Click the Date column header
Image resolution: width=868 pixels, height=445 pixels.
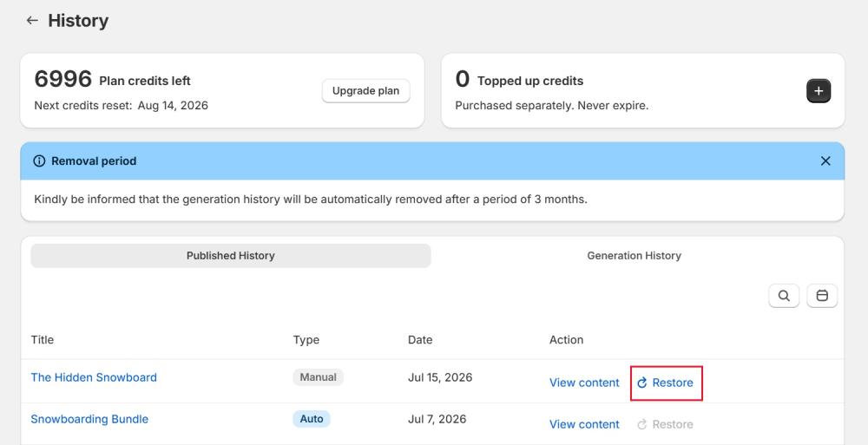coord(420,340)
